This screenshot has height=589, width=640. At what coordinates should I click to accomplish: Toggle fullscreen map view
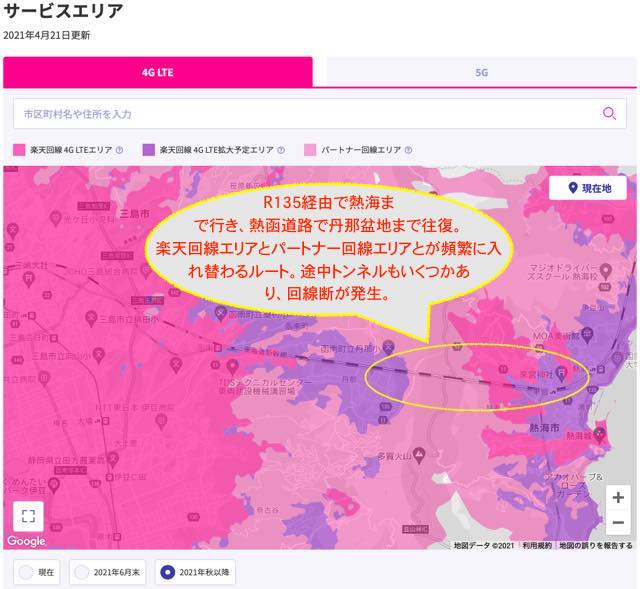pyautogui.click(x=28, y=516)
